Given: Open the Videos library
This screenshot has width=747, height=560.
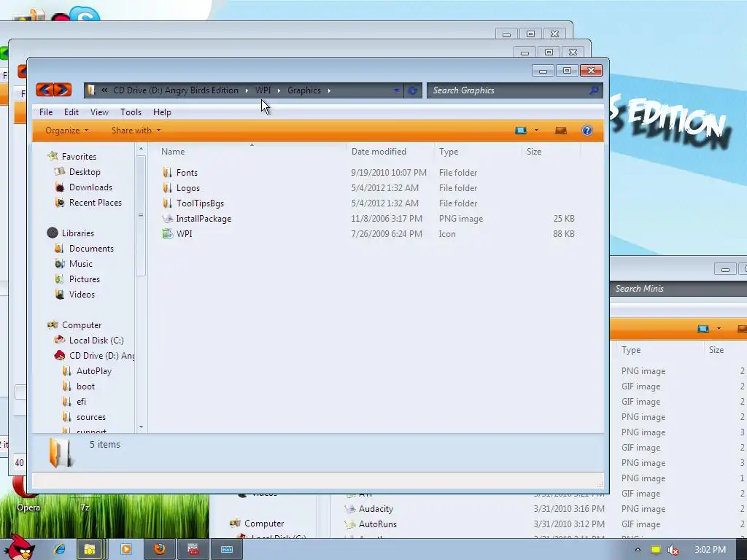Looking at the screenshot, I should [82, 295].
